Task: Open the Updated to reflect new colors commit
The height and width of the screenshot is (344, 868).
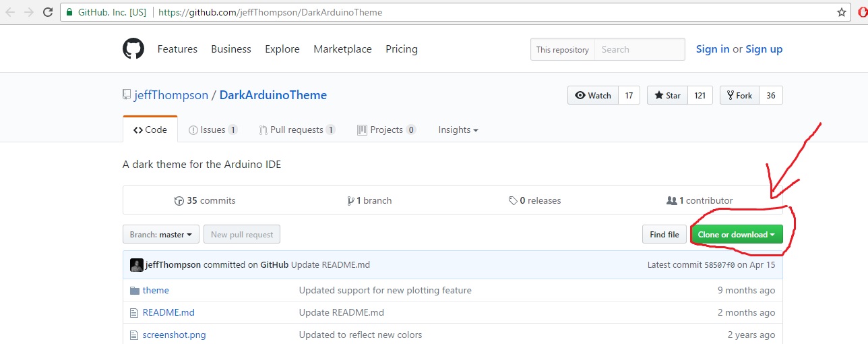Action: tap(361, 335)
